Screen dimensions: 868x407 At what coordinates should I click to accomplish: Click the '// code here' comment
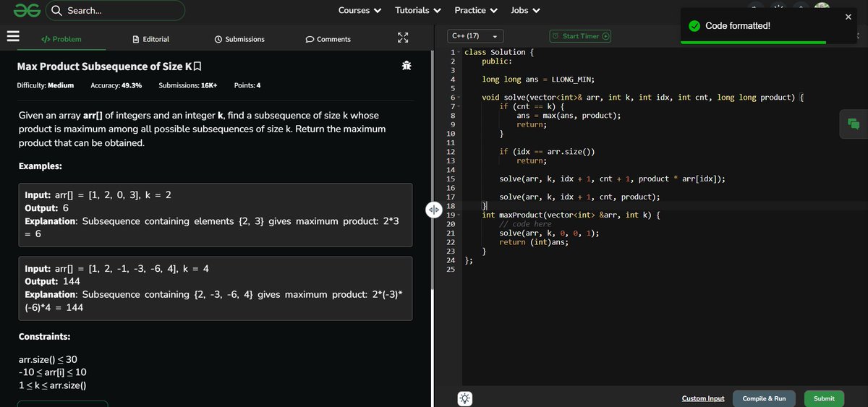525,224
